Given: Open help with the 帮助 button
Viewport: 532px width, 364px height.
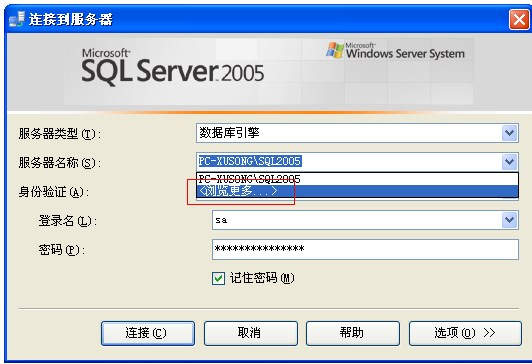Looking at the screenshot, I should click(353, 333).
